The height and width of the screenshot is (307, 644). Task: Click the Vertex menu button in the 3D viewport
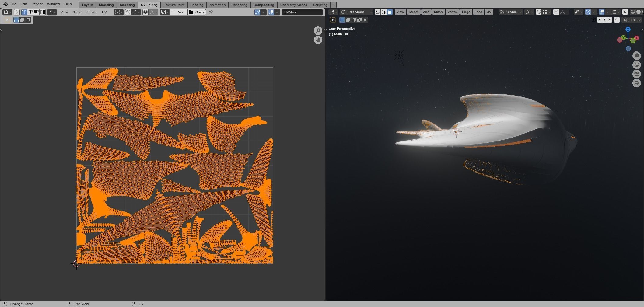click(452, 12)
